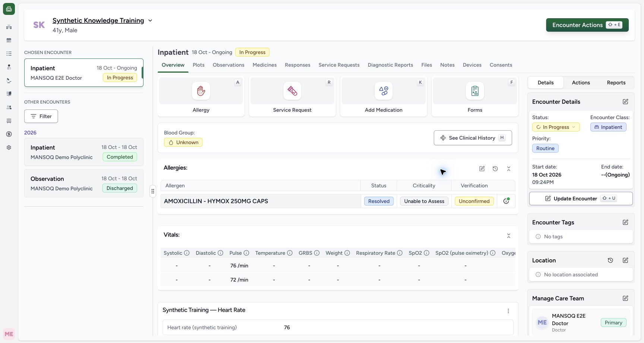
Task: Go to Diagnostic Reports tab
Action: (390, 65)
